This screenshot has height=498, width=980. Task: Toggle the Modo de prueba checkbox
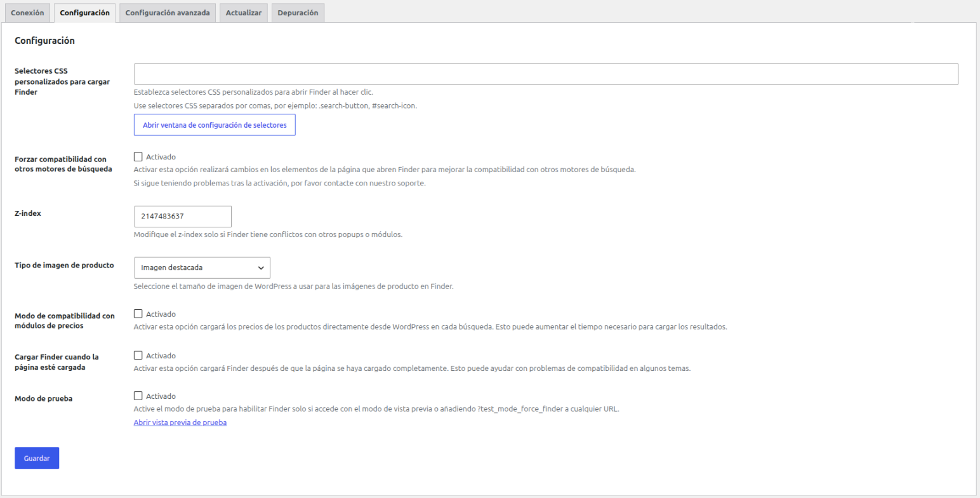click(138, 396)
